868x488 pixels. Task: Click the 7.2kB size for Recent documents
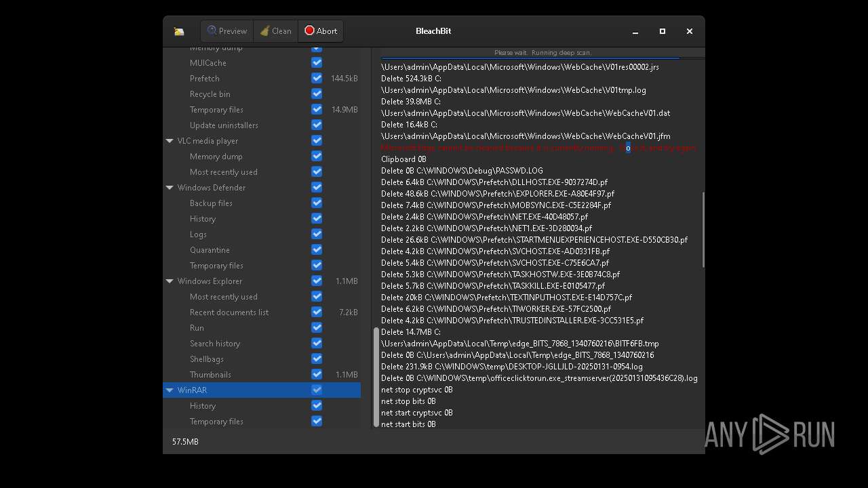pos(349,312)
